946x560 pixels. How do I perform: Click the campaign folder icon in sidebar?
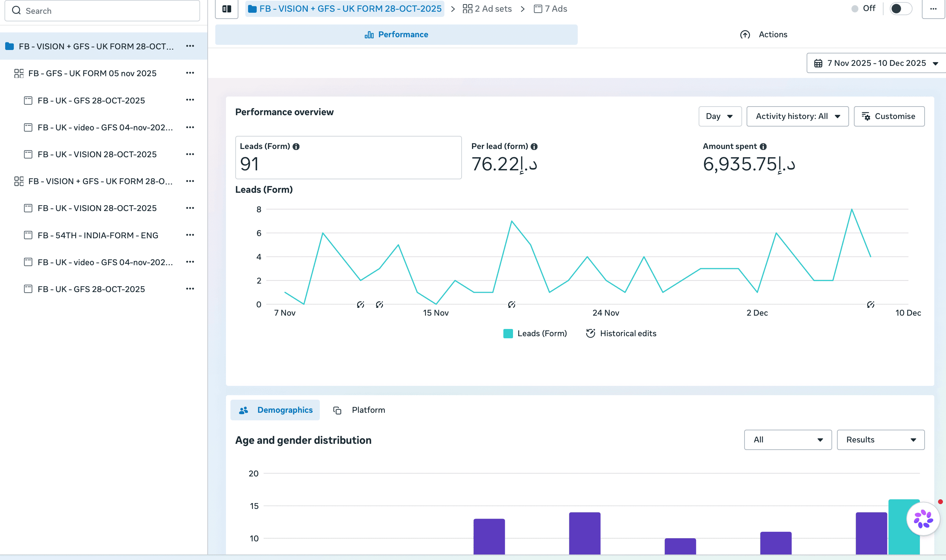[10, 47]
